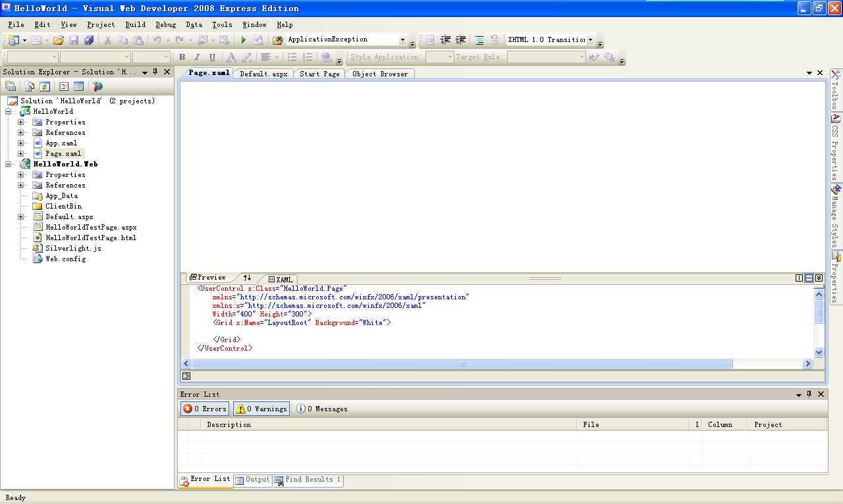Open the CSS Properties side panel
The width and height of the screenshot is (843, 504).
(x=836, y=147)
